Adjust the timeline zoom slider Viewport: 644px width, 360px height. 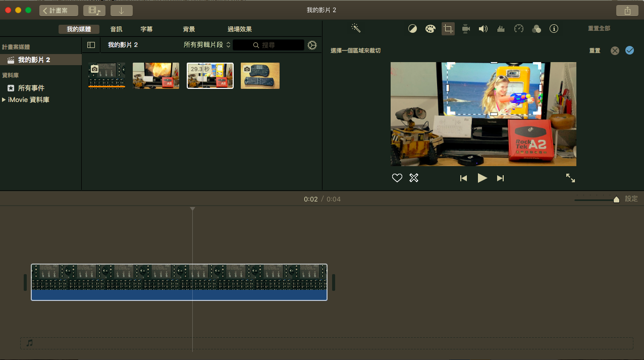(x=616, y=200)
